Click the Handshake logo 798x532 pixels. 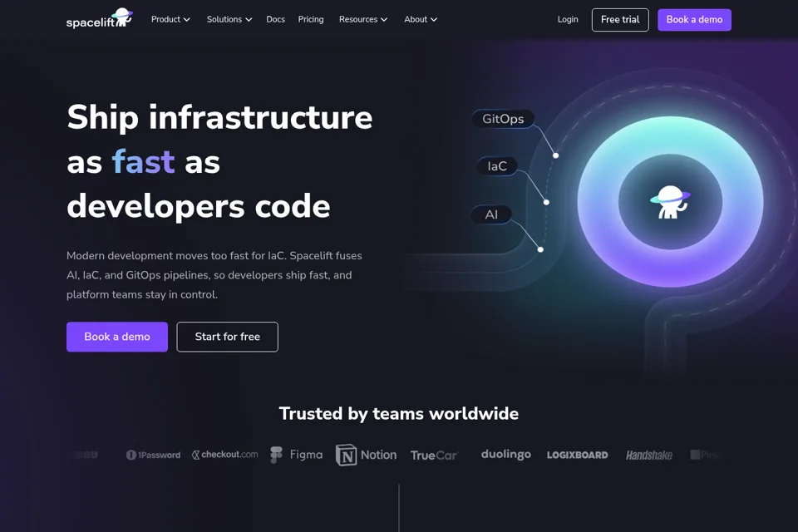[x=649, y=456]
